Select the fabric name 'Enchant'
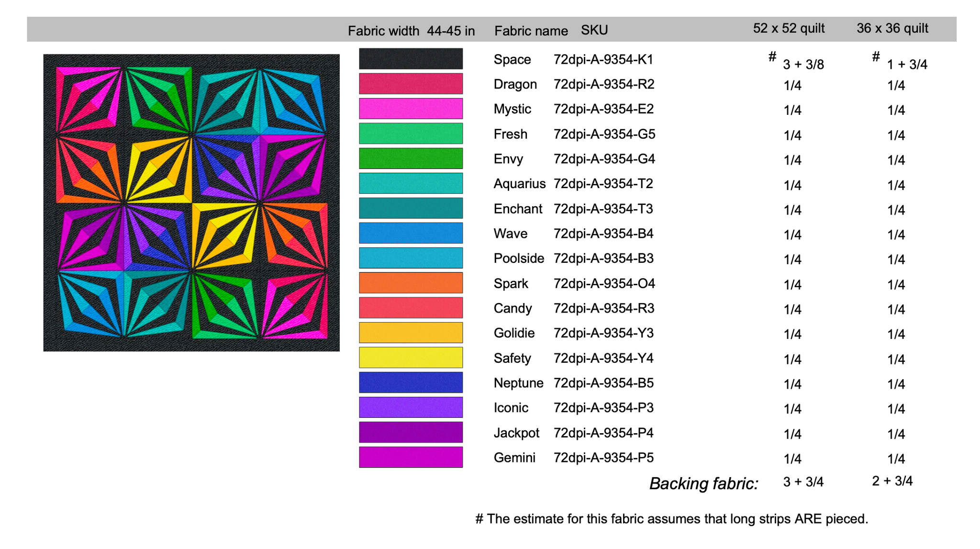Screen dimensions: 980x549 [x=518, y=209]
